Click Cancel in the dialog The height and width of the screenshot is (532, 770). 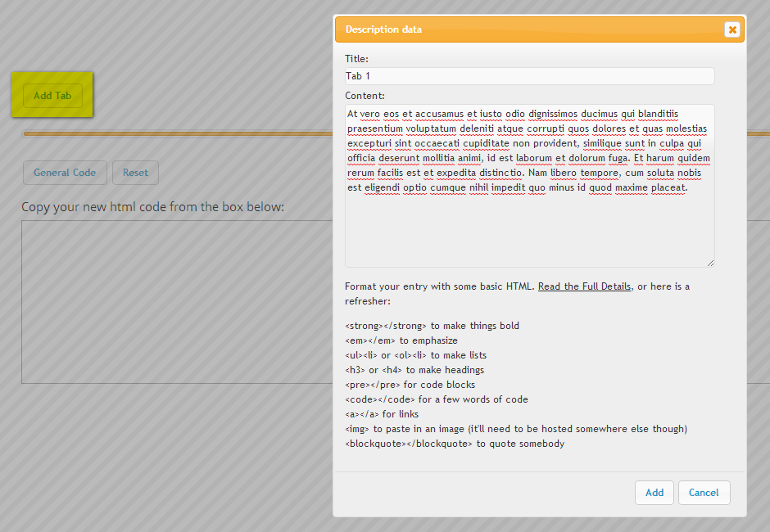click(x=704, y=493)
